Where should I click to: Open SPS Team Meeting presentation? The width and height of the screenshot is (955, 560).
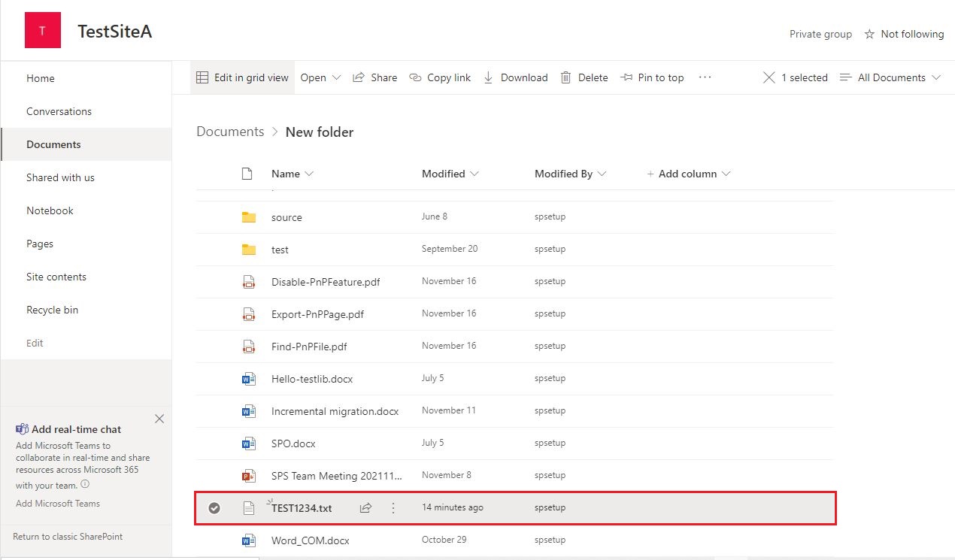[337, 476]
